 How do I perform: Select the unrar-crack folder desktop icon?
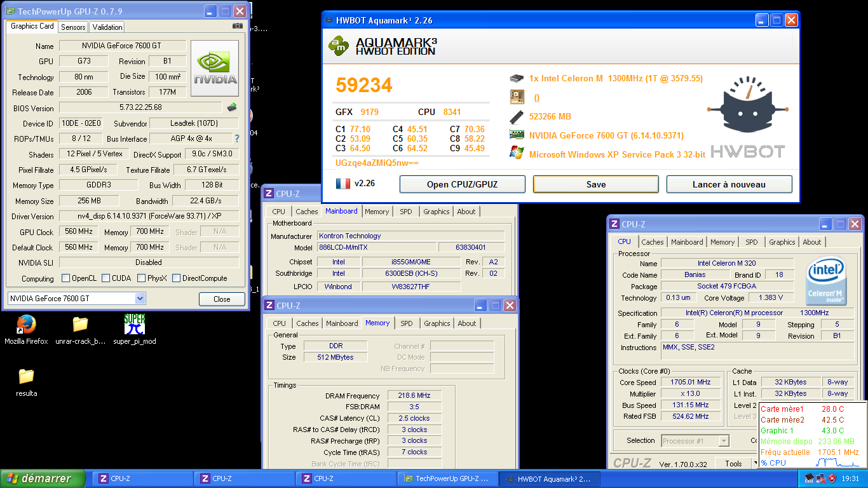tap(80, 325)
